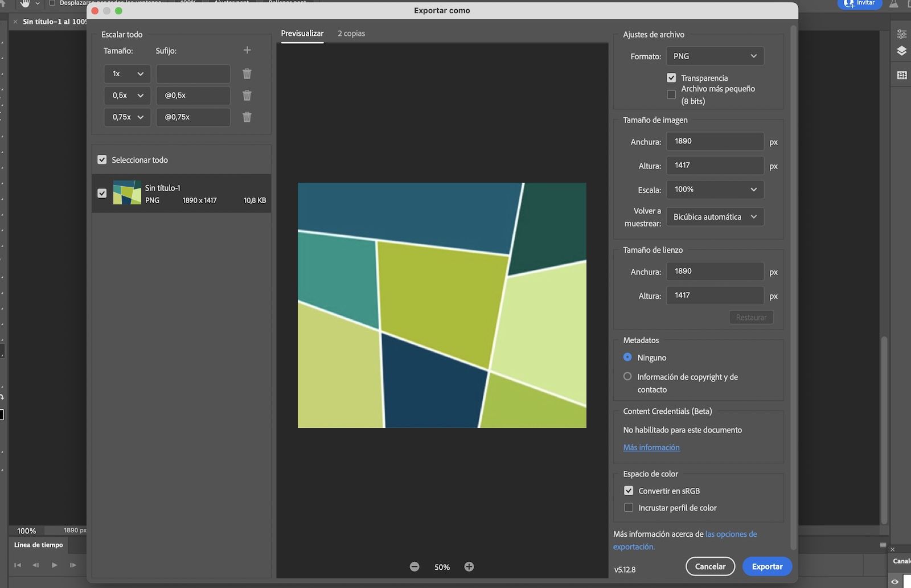The height and width of the screenshot is (588, 911).
Task: Enable Incrustar perfil de color
Action: [x=629, y=507]
